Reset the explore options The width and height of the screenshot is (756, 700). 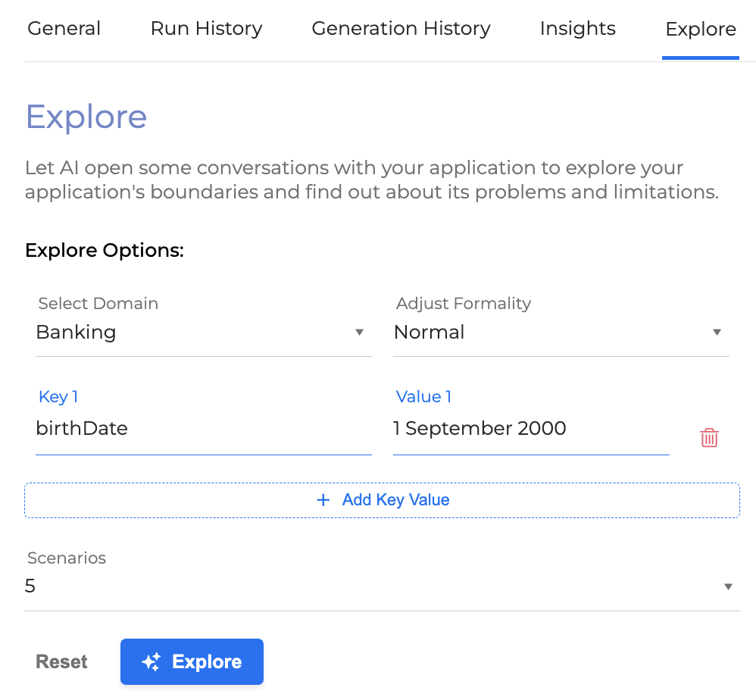(x=61, y=661)
